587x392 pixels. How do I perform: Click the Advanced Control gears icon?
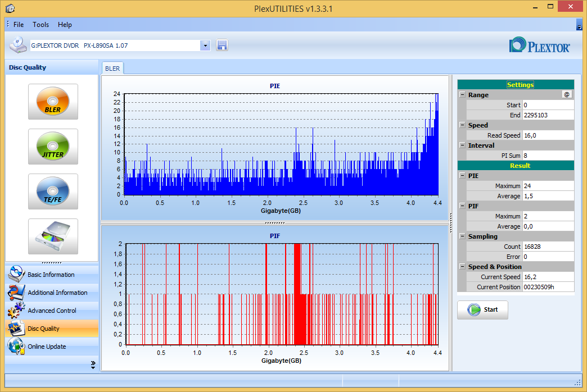pyautogui.click(x=16, y=310)
